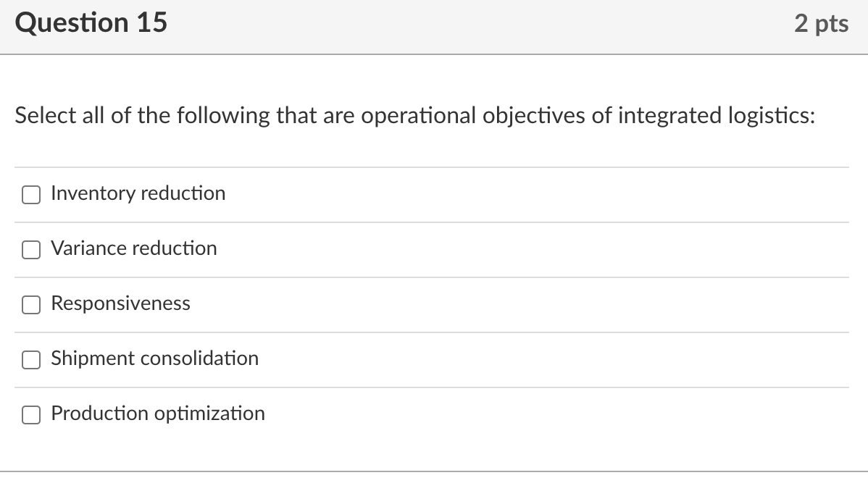Click 'Select all' in the question prompt

coord(59,115)
